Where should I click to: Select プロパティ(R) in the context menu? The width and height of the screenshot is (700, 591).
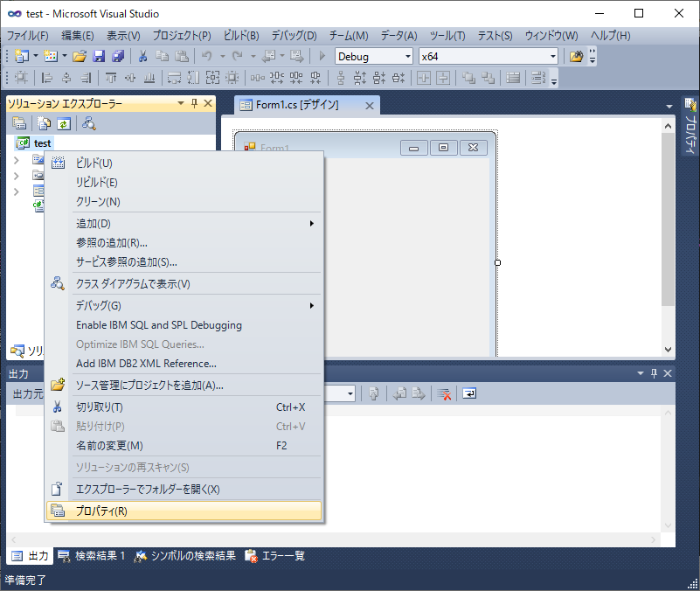[184, 511]
